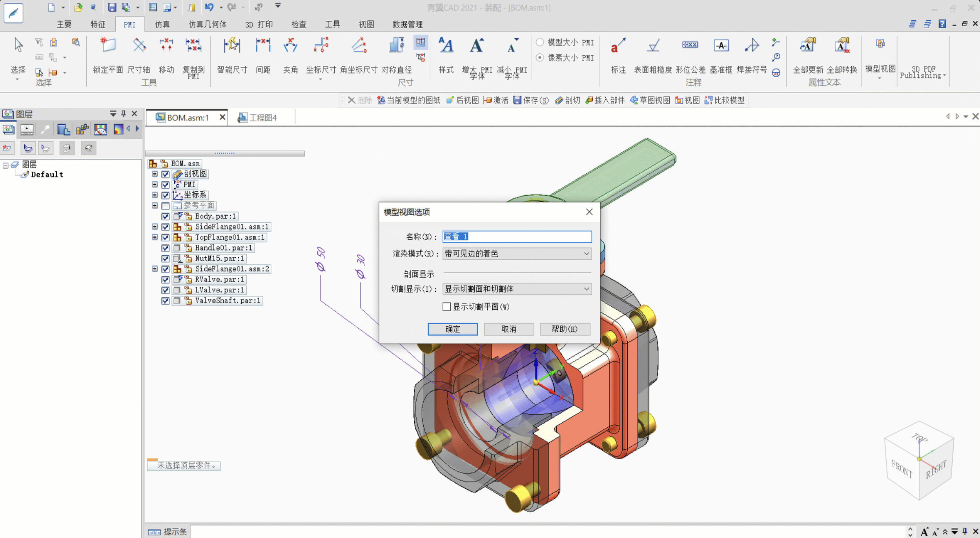
Task: Select 模型大小 PMI radio button
Action: [540, 42]
